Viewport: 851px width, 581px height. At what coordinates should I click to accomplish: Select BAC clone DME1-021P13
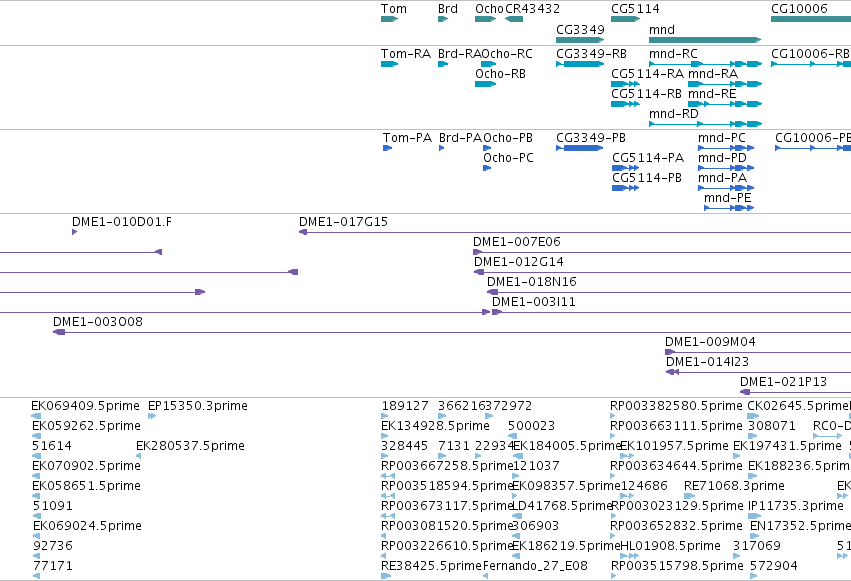(x=796, y=393)
